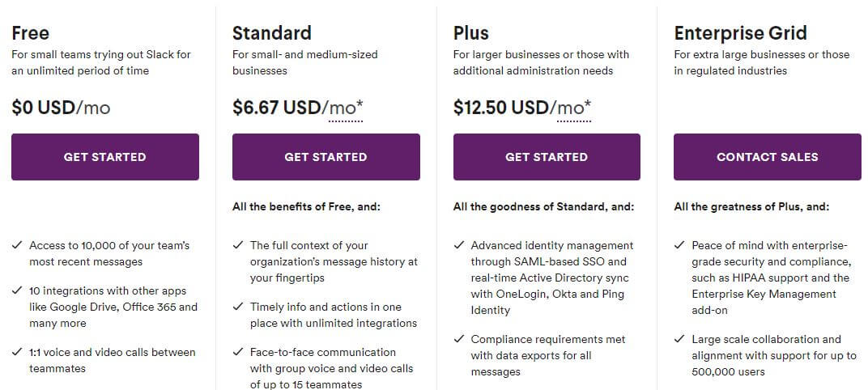Click the dotted-underlined /mo* beside $12.50 USD

(x=571, y=108)
